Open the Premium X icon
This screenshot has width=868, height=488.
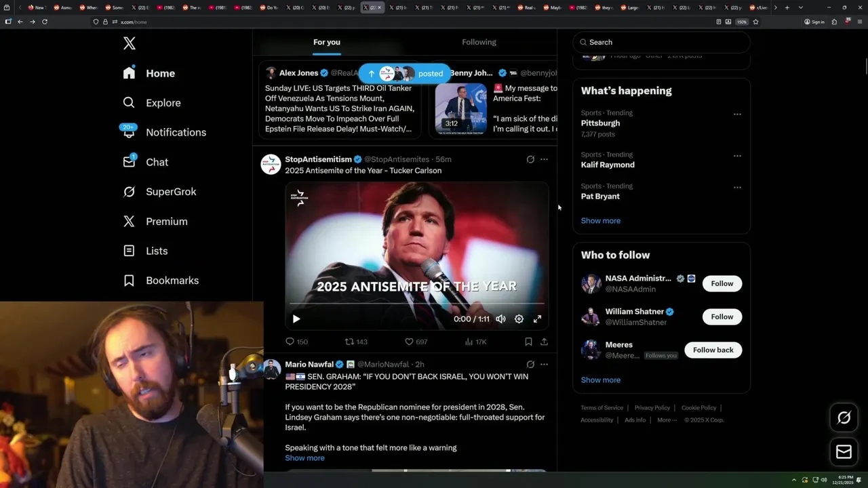[x=129, y=221]
